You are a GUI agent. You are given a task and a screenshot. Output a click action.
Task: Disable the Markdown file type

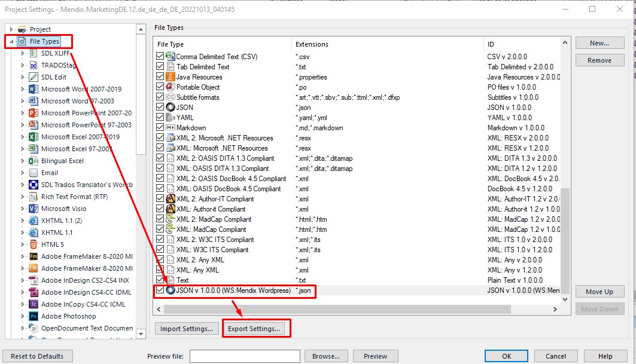tap(159, 127)
